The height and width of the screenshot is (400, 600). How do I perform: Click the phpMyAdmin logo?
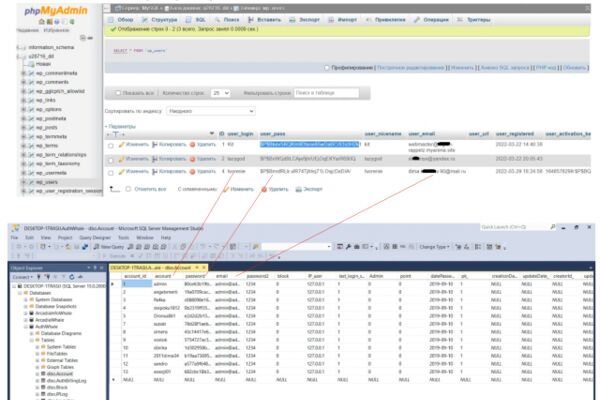coord(56,11)
